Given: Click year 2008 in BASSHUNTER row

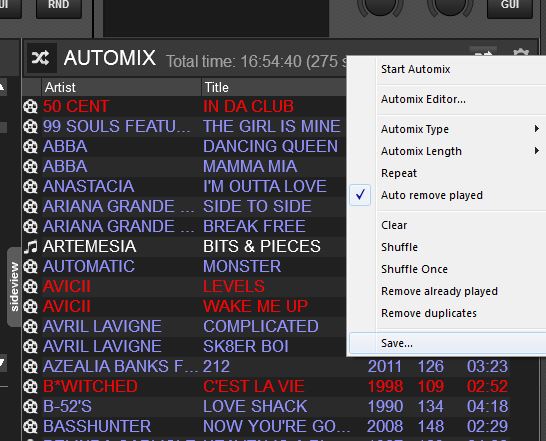Looking at the screenshot, I should coord(385,426).
